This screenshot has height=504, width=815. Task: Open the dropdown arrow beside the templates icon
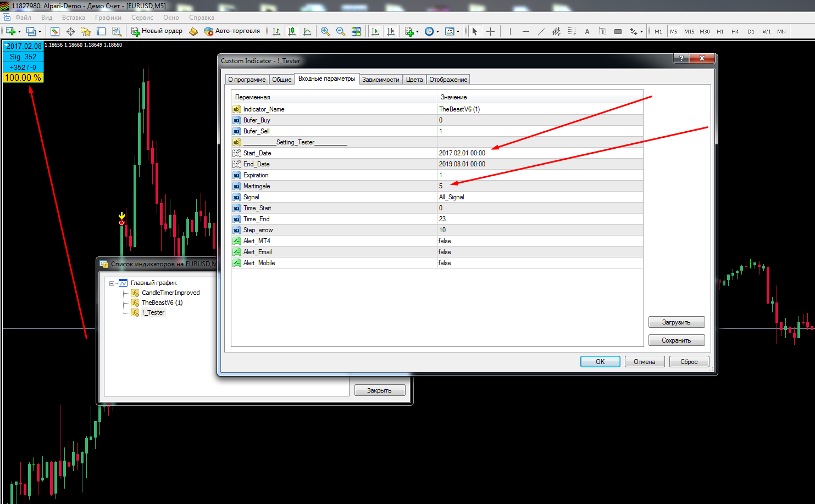458,31
